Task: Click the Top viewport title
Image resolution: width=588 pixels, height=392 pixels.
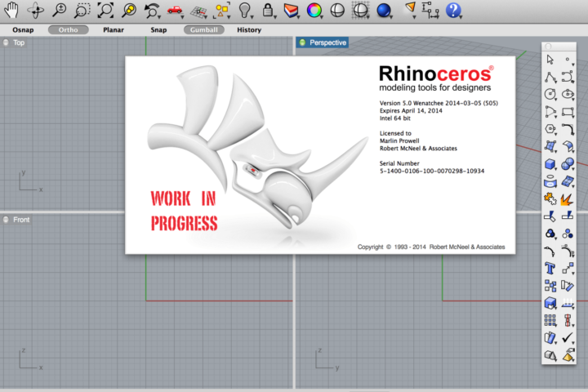Action: (19, 42)
